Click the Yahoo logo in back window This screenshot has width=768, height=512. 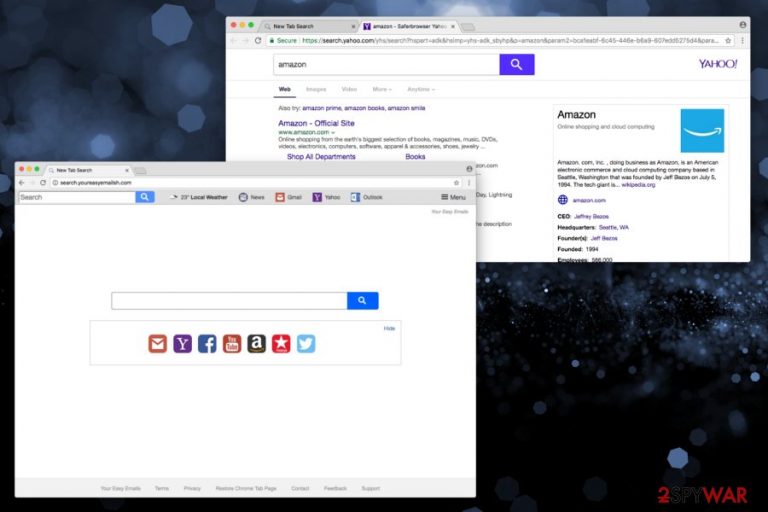click(718, 64)
